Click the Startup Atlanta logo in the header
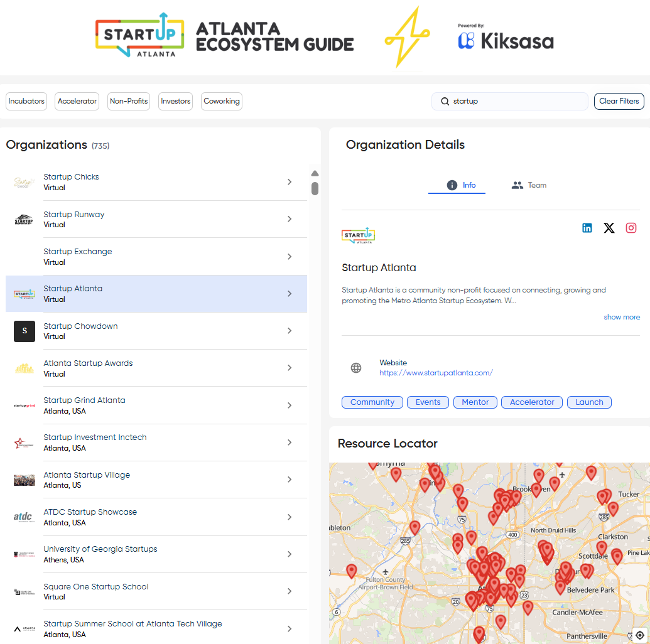The height and width of the screenshot is (644, 650). pyautogui.click(x=139, y=36)
